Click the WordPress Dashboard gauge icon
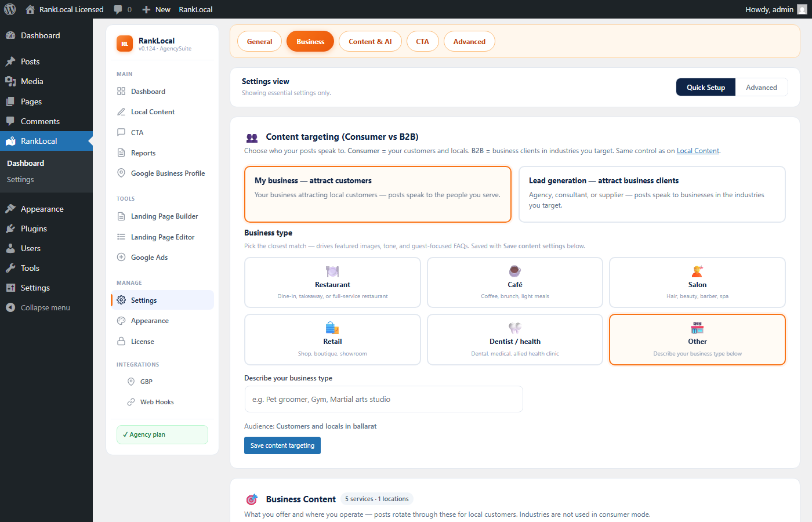The image size is (812, 522). click(10, 35)
